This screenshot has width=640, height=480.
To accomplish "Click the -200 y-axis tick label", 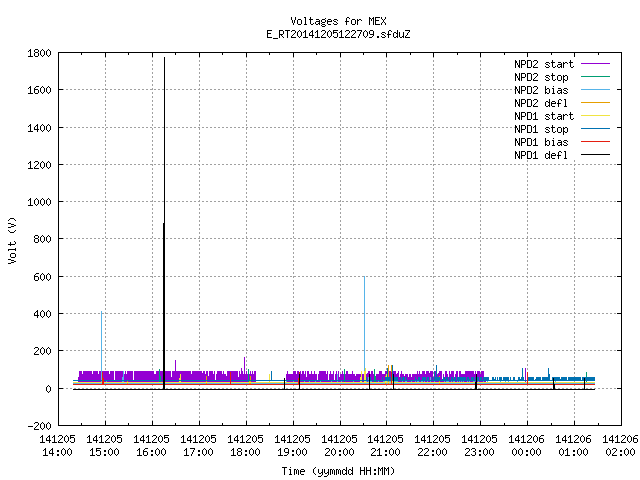I will tap(39, 426).
